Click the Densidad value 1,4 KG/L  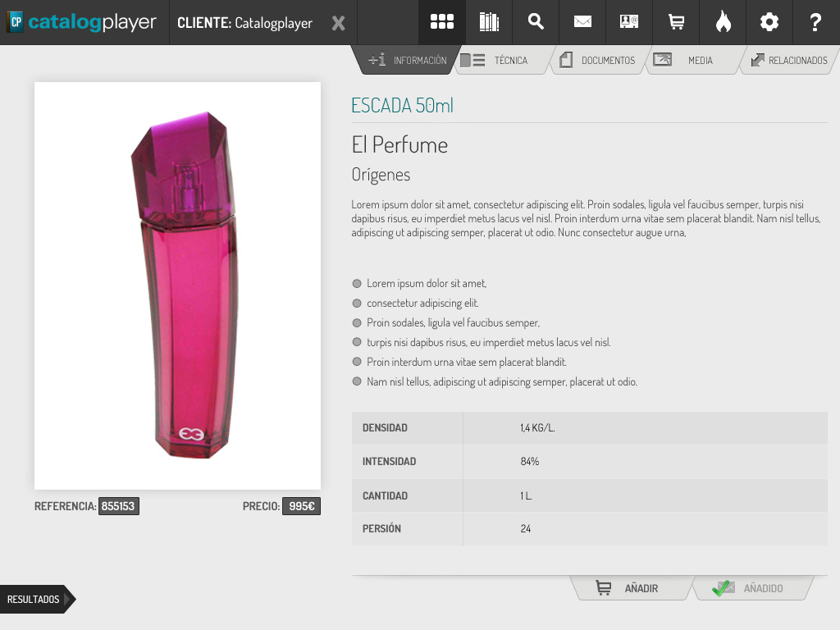pyautogui.click(x=537, y=428)
